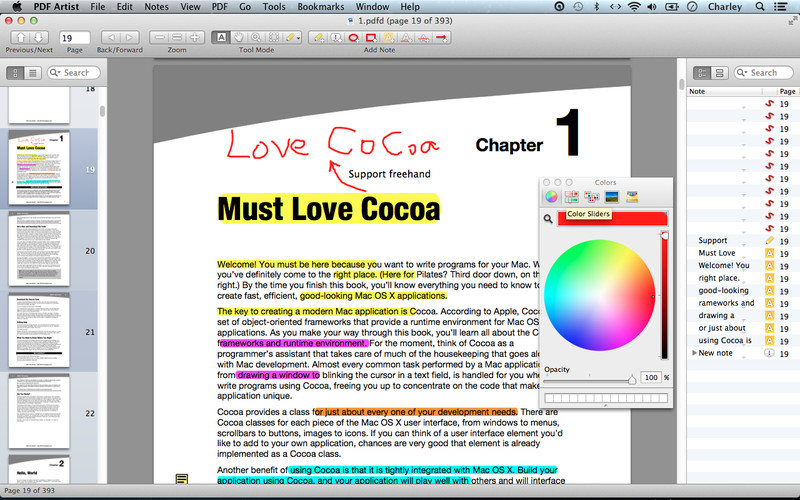The image size is (800, 500).
Task: Show table of contents in left sidebar
Action: [33, 73]
